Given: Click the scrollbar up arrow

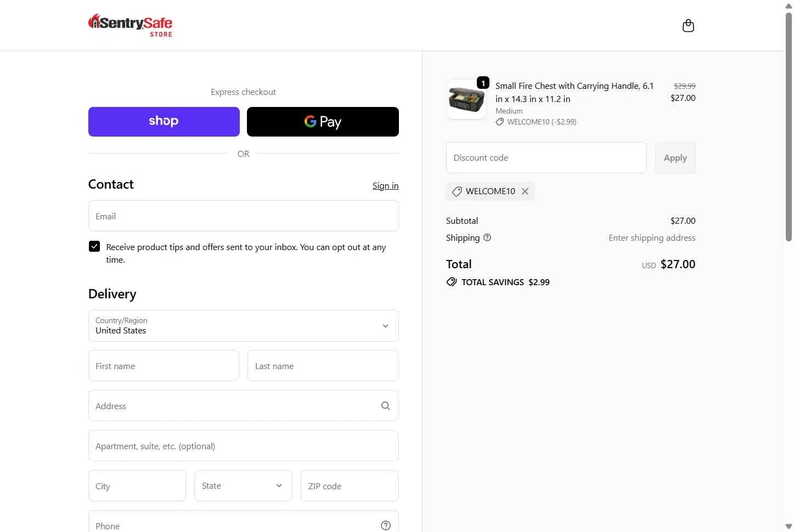Looking at the screenshot, I should click(789, 5).
